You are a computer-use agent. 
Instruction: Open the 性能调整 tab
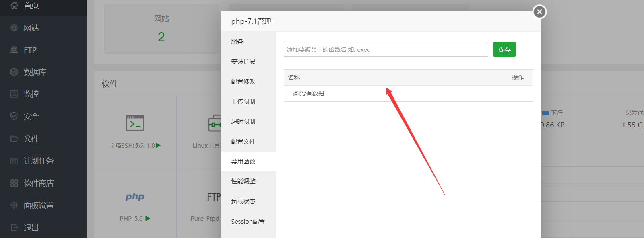[248, 181]
